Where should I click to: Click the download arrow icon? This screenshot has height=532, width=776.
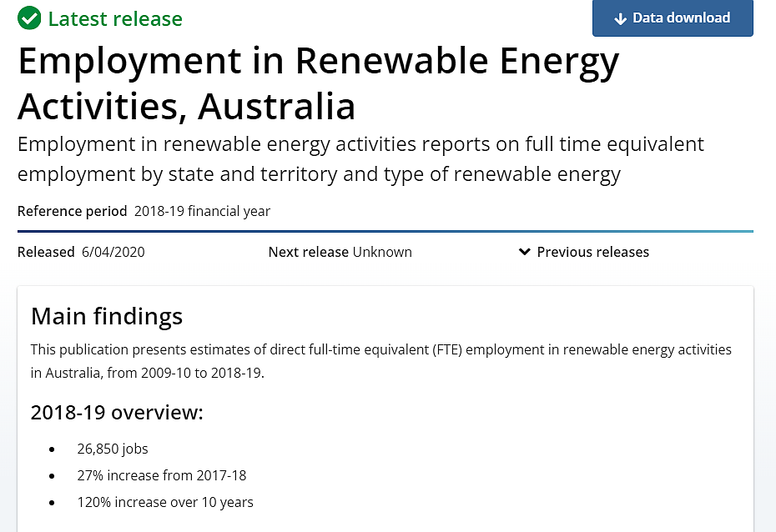pyautogui.click(x=620, y=19)
